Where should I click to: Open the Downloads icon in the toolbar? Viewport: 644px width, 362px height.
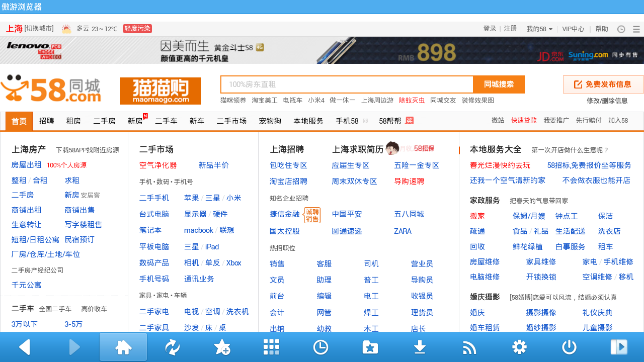(419, 347)
